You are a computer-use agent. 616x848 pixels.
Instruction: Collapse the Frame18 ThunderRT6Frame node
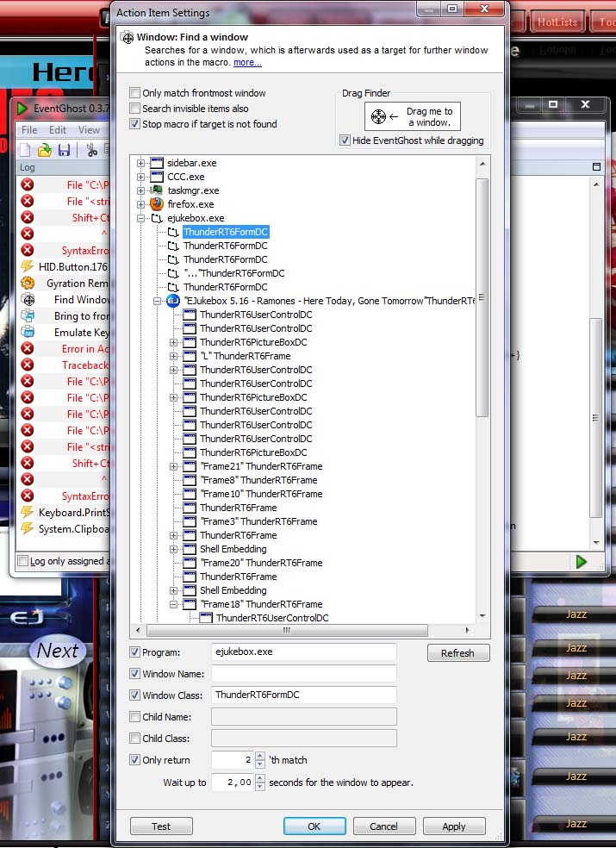(174, 605)
